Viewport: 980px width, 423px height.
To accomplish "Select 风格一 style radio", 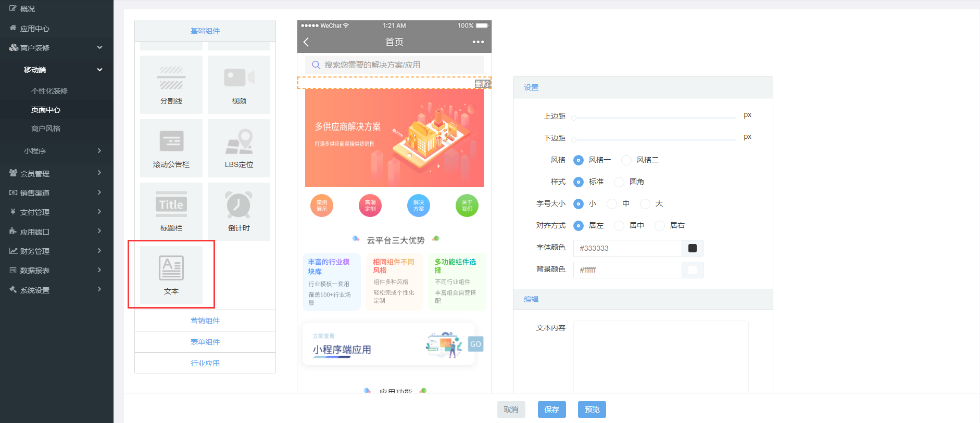I will coord(579,160).
